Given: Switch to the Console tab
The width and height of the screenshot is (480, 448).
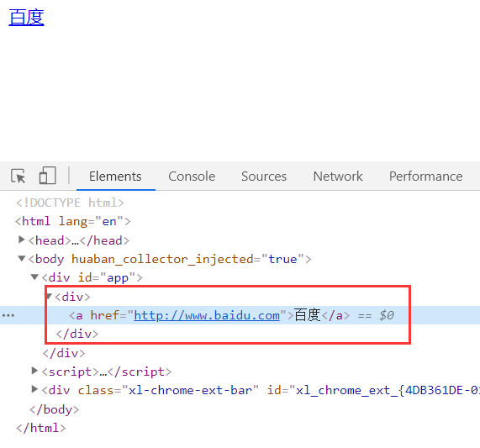Looking at the screenshot, I should [192, 177].
